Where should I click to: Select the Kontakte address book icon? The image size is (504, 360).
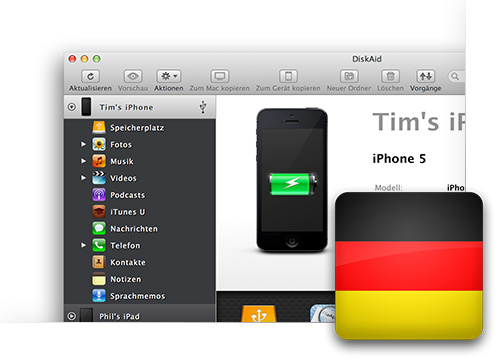tap(99, 262)
